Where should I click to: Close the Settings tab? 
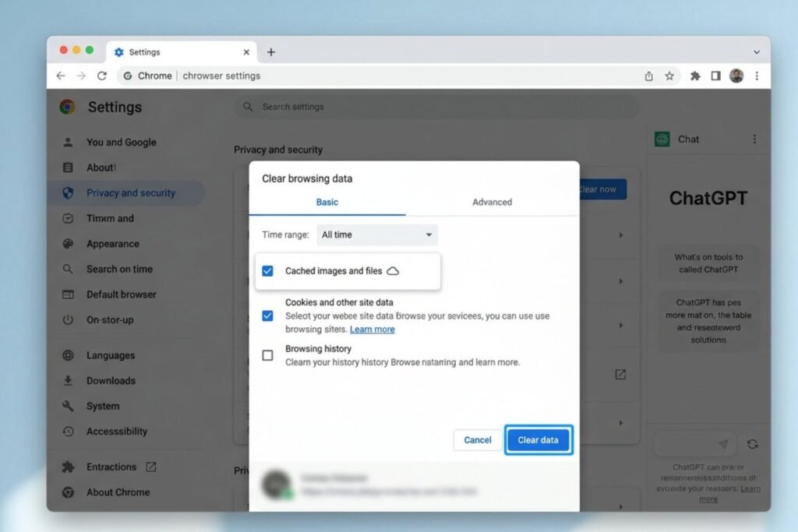[x=246, y=52]
